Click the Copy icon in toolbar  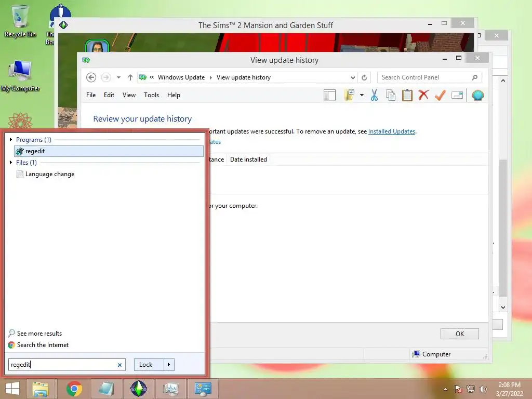391,96
